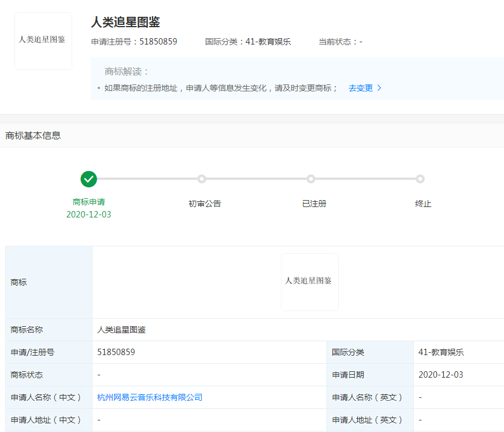Click the 已注册 progress circle

pyautogui.click(x=311, y=179)
